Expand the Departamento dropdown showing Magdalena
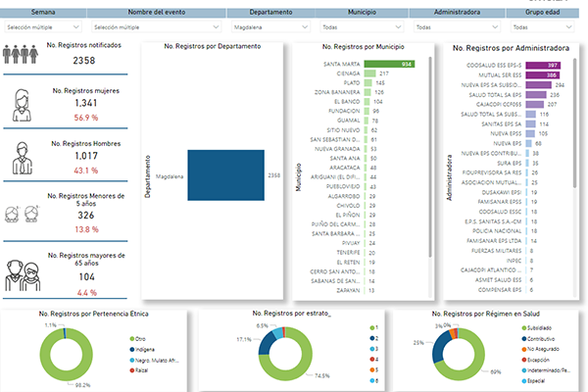 pyautogui.click(x=271, y=27)
